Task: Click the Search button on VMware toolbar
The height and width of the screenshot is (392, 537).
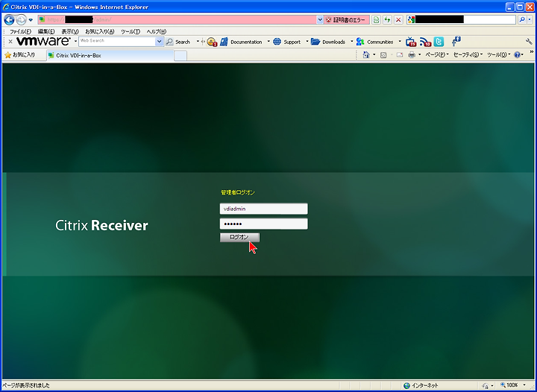Action: pos(178,42)
